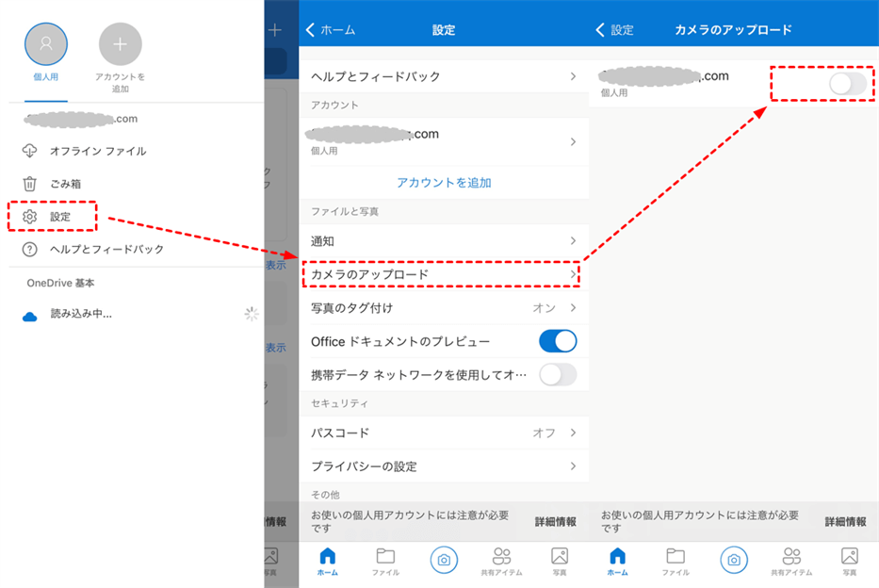
Task: Open 共有アイテム icon in settings bottom bar
Action: pos(501,556)
